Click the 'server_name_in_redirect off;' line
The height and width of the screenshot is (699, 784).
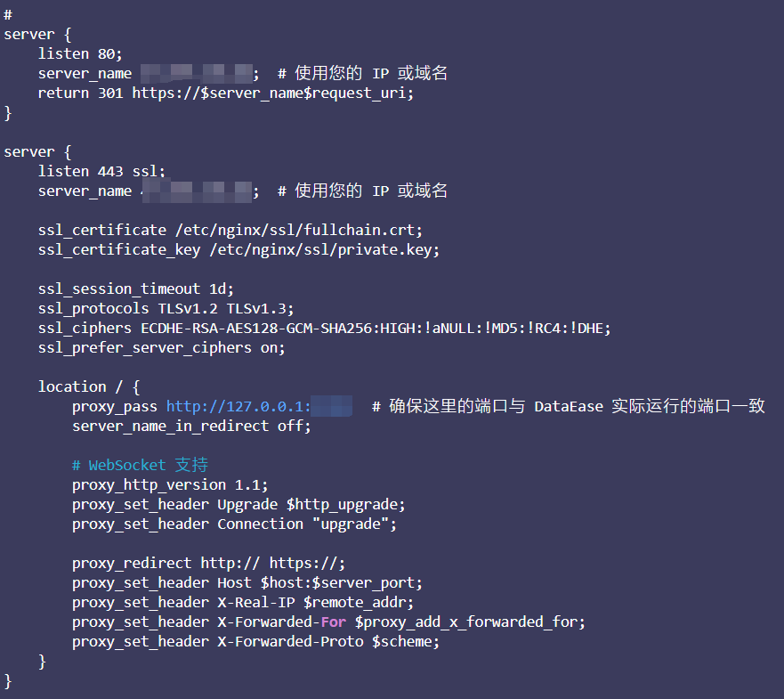191,426
